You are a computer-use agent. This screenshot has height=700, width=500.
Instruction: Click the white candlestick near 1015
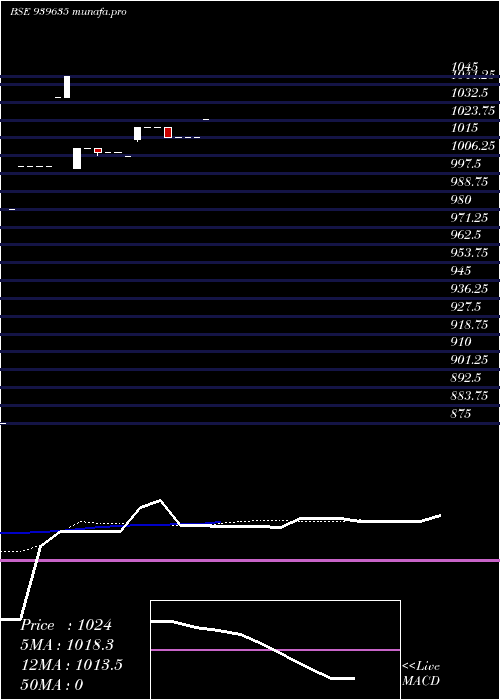(x=138, y=134)
